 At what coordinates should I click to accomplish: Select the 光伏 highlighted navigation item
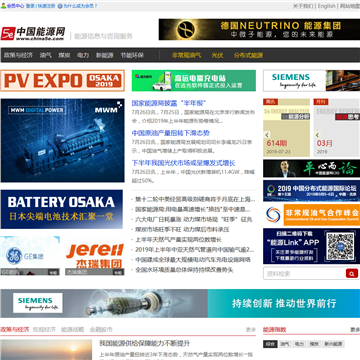(217, 55)
